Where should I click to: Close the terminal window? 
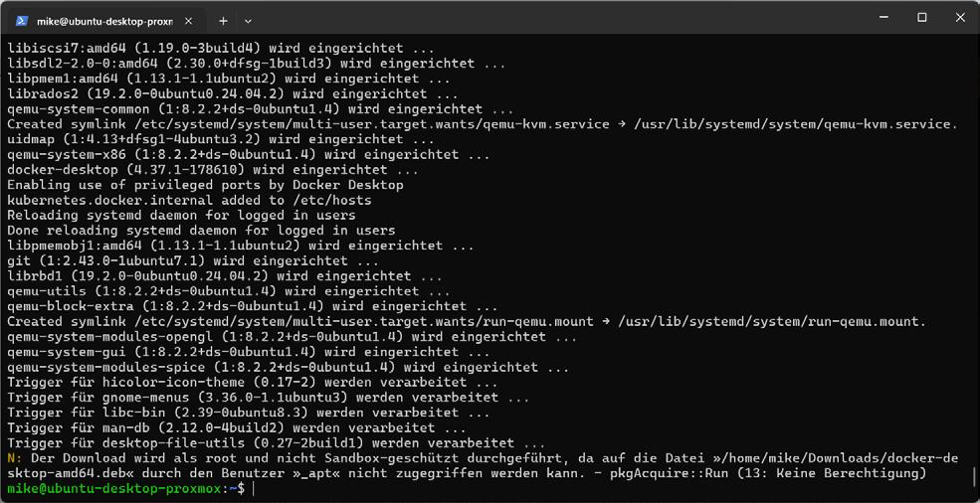(961, 18)
